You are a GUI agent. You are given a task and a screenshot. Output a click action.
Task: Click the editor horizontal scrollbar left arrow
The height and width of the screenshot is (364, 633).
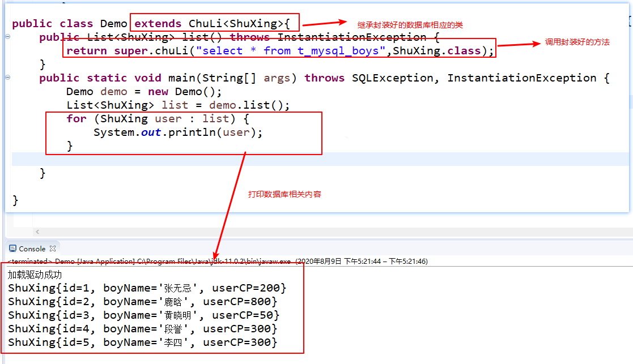coord(37,232)
